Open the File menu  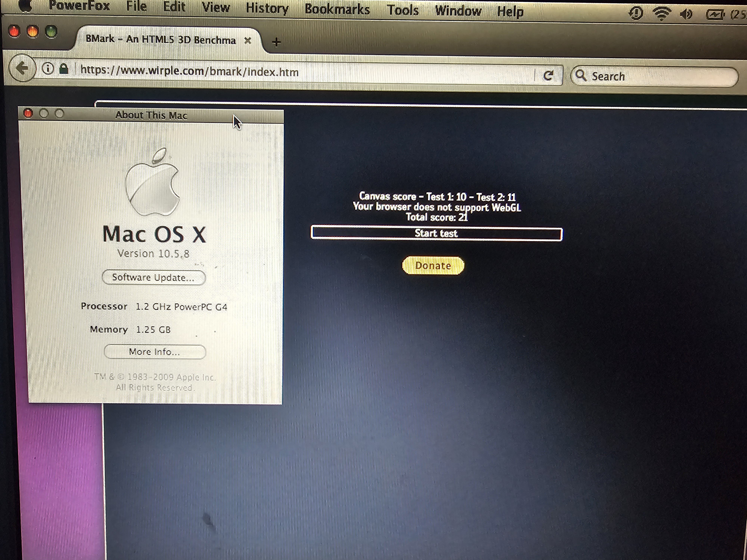coord(137,6)
